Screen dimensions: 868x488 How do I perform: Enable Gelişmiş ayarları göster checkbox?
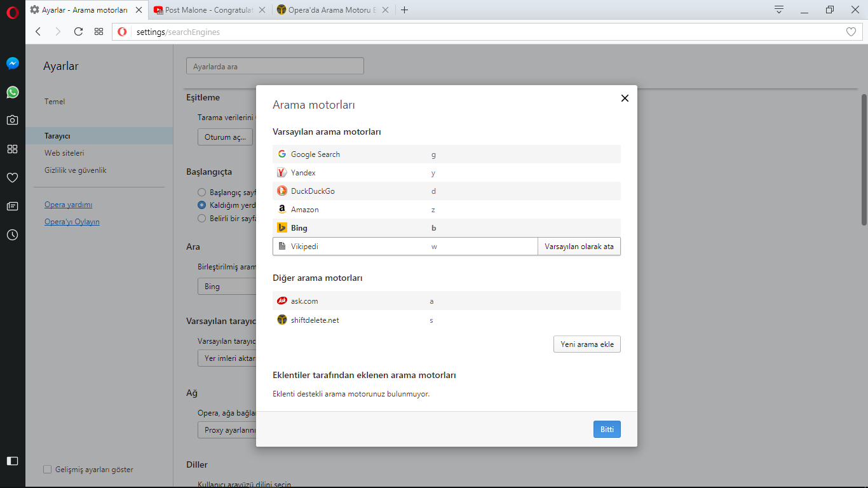pos(47,470)
